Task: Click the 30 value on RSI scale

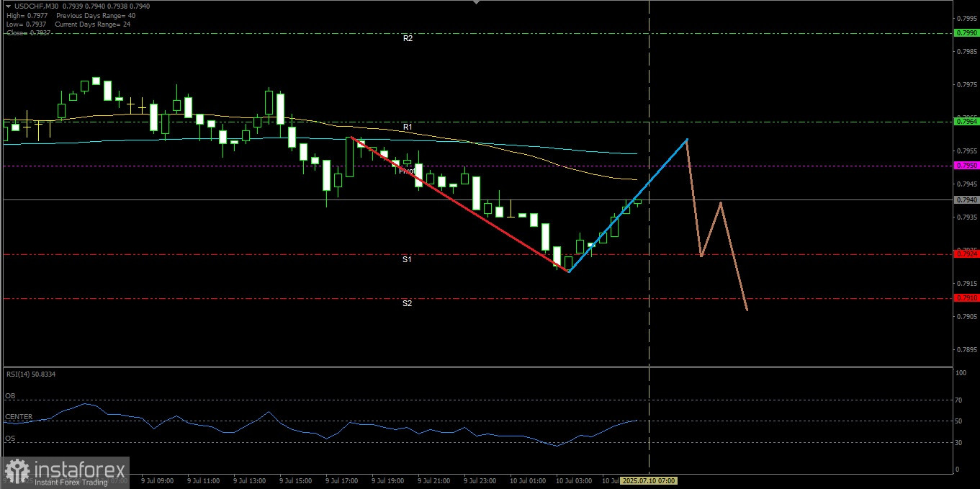Action: pyautogui.click(x=959, y=442)
